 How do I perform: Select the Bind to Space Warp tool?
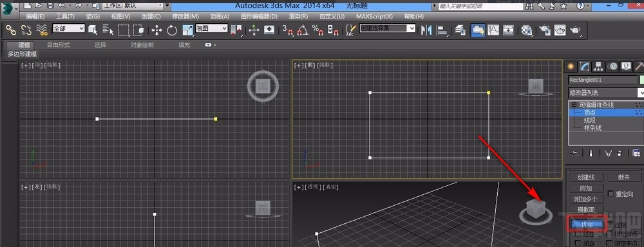point(41,30)
